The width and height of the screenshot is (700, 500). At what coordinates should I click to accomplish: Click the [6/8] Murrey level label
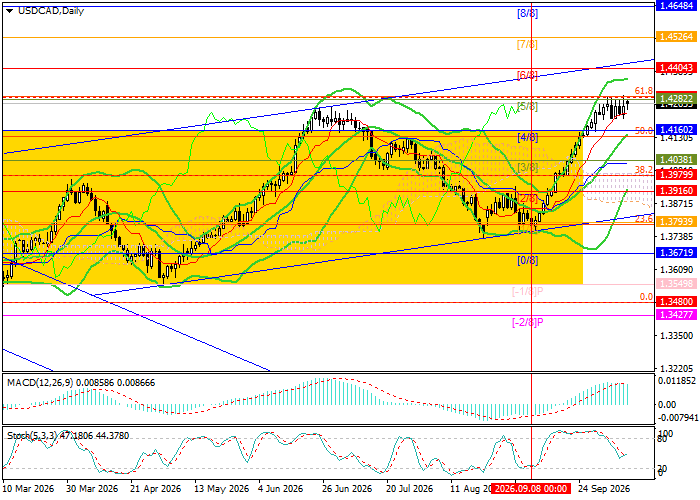click(x=527, y=75)
